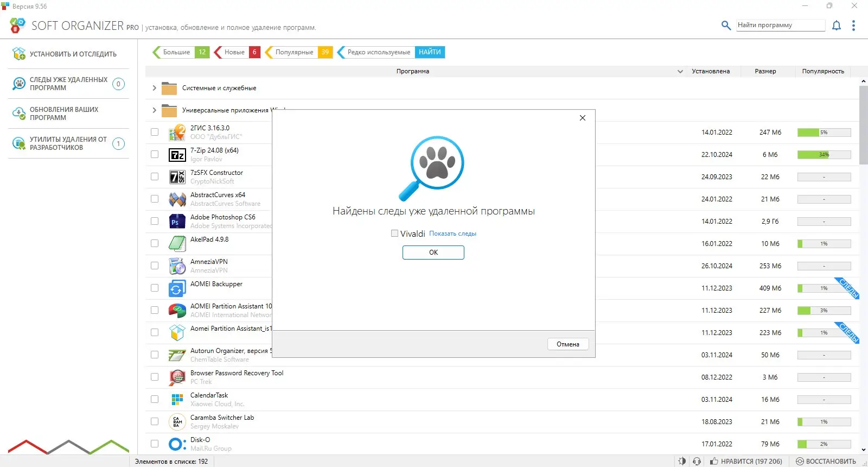The image size is (868, 467).
Task: Sort by the Популярность column header
Action: point(823,71)
